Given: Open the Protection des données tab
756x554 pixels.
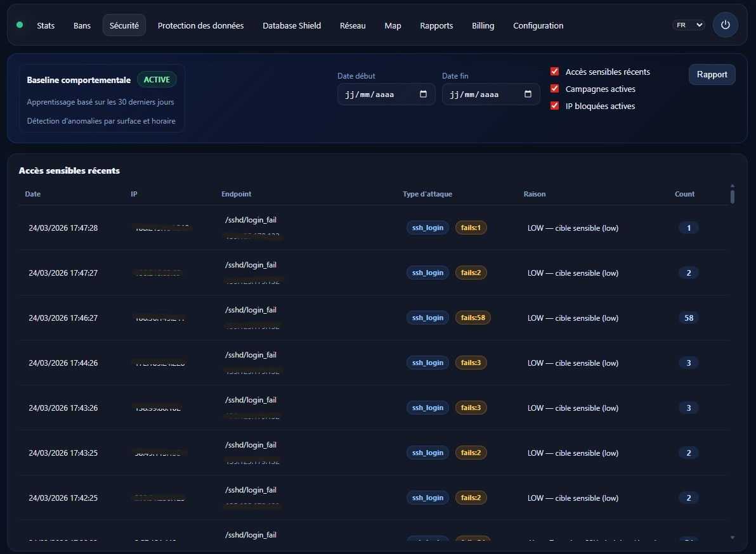Looking at the screenshot, I should (x=200, y=26).
